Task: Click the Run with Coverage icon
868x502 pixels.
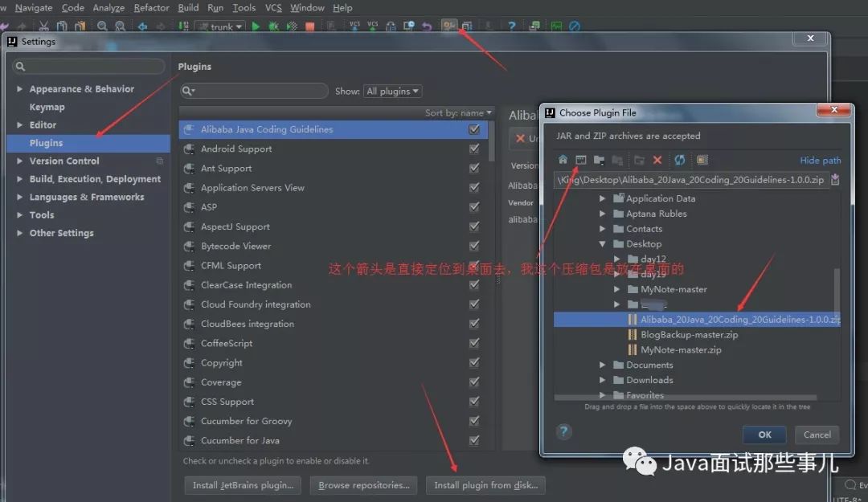Action: pyautogui.click(x=292, y=26)
